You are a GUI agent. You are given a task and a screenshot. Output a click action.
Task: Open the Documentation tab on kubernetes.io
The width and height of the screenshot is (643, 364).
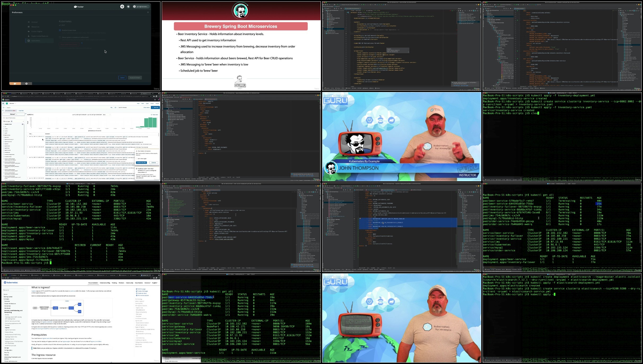[x=93, y=283]
